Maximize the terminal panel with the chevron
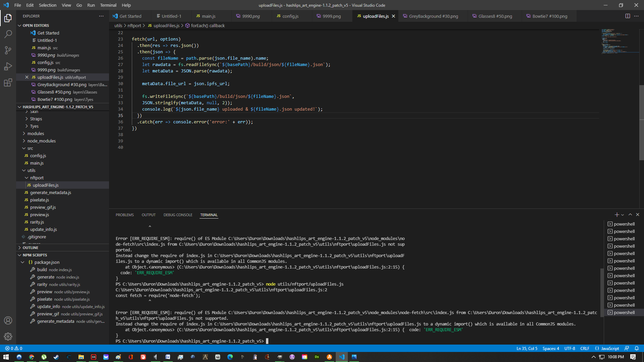The width and height of the screenshot is (644, 362). click(x=630, y=215)
